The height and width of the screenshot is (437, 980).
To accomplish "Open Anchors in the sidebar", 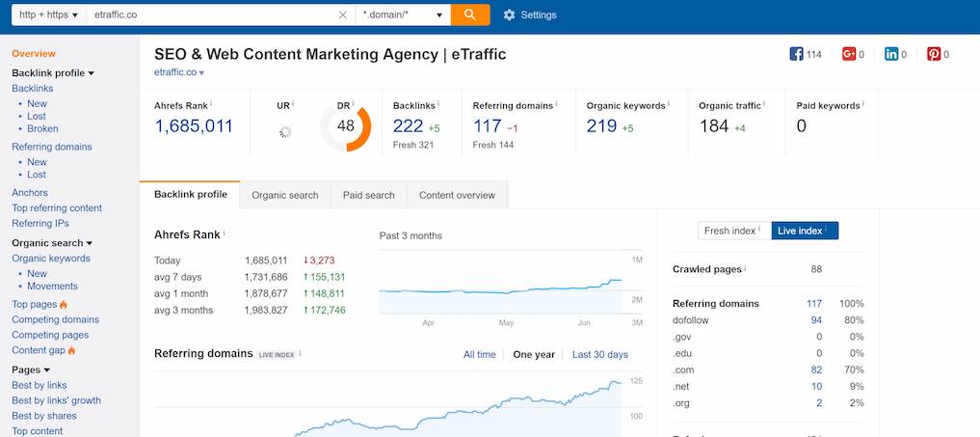I will pyautogui.click(x=29, y=193).
